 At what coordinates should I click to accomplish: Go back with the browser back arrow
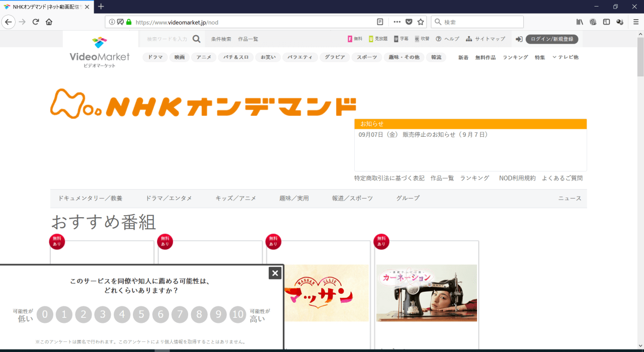pyautogui.click(x=8, y=22)
